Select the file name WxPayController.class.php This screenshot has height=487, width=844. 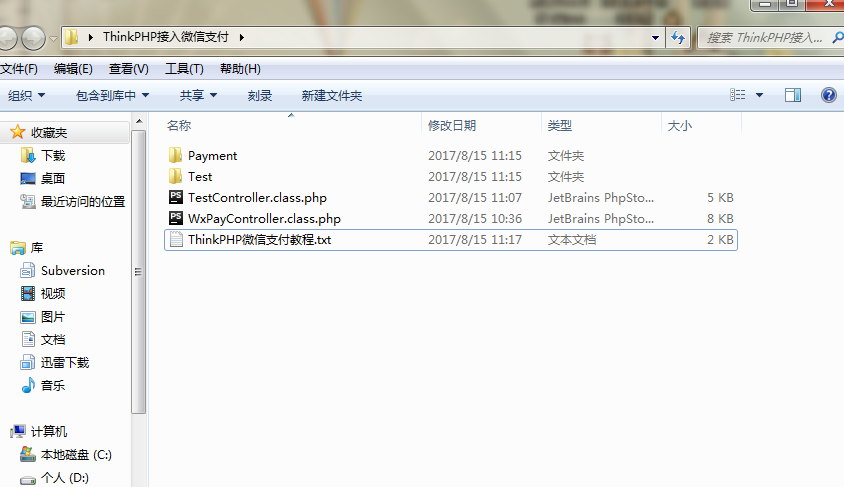point(264,218)
